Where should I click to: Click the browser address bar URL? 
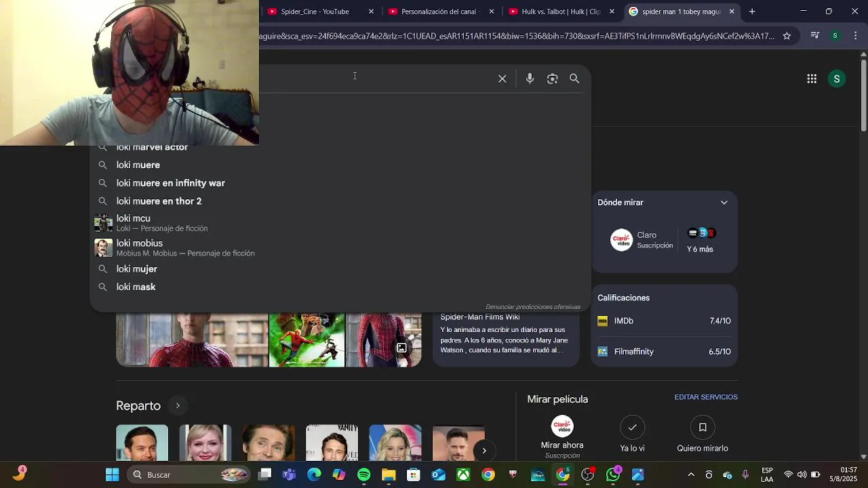(x=517, y=36)
